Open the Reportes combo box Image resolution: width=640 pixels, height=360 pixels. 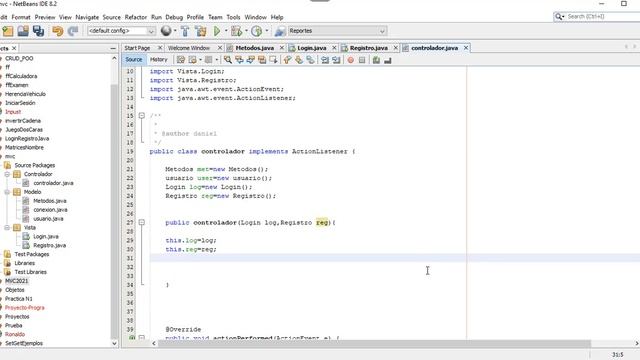click(x=337, y=31)
